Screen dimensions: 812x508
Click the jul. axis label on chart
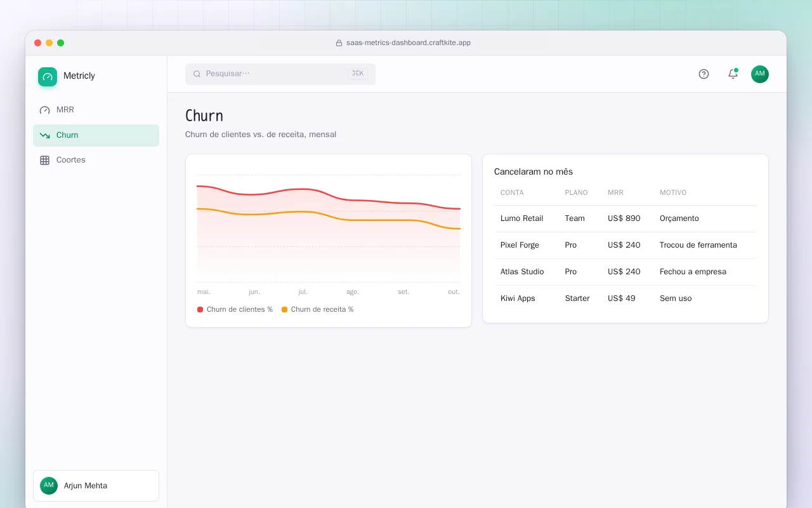[303, 292]
